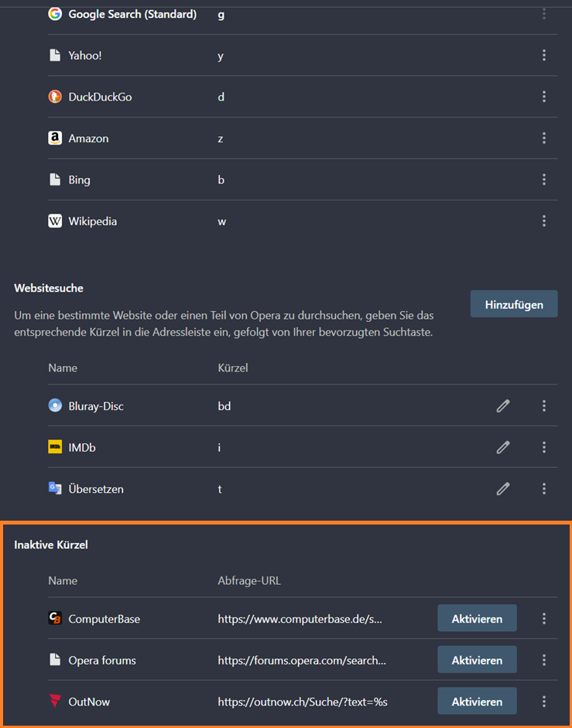Click the Inaktive Kürzel section heading
The width and height of the screenshot is (572, 728).
coord(50,545)
